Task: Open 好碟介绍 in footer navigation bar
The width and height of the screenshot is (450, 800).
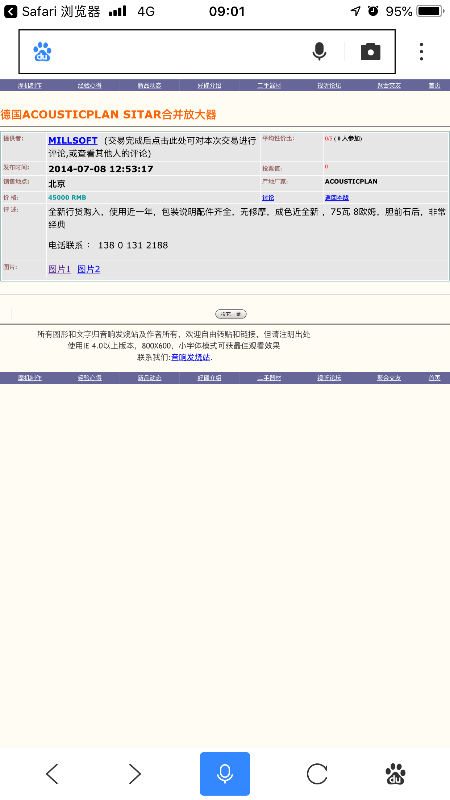Action: pyautogui.click(x=209, y=378)
